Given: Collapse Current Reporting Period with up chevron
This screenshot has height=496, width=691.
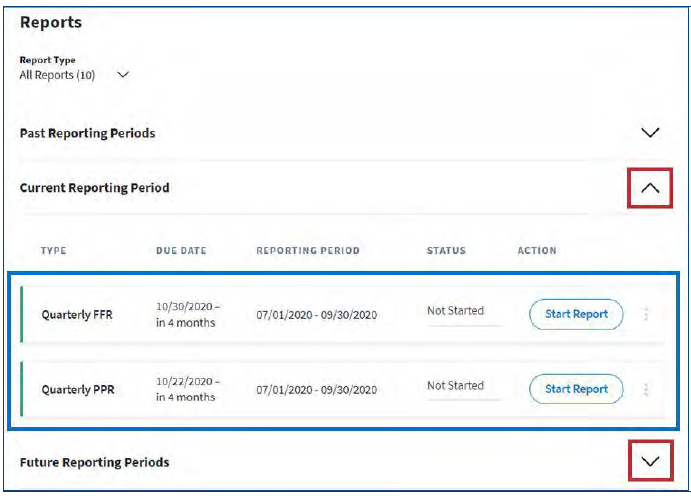Looking at the screenshot, I should click(x=650, y=187).
